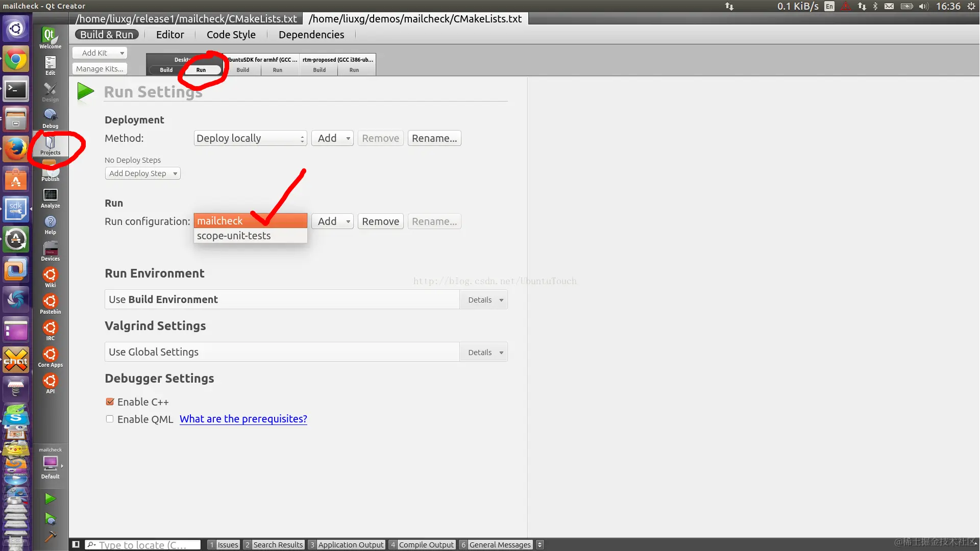
Task: Expand the Add Deploy Step dropdown
Action: 142,173
